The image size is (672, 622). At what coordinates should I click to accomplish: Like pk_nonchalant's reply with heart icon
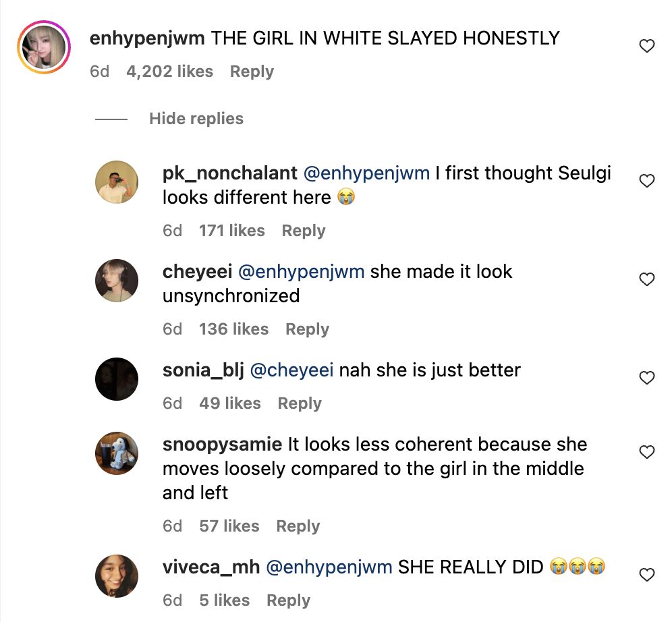pyautogui.click(x=646, y=181)
